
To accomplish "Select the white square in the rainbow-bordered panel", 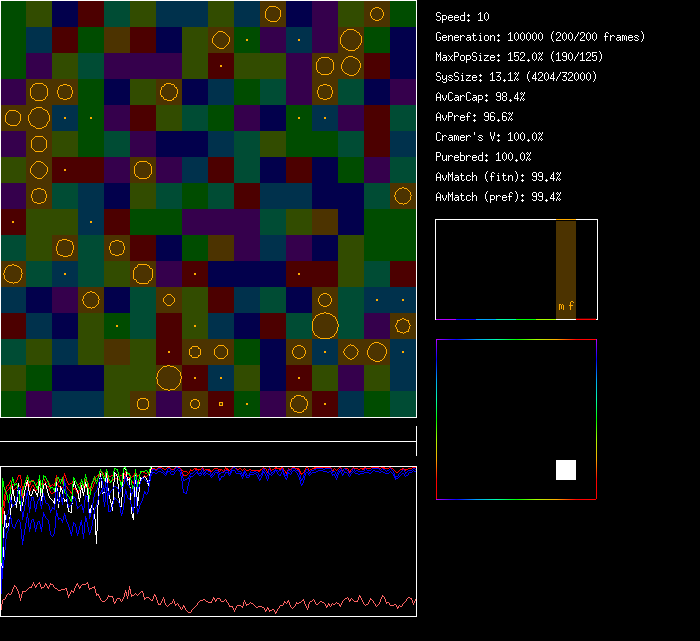I will [566, 470].
